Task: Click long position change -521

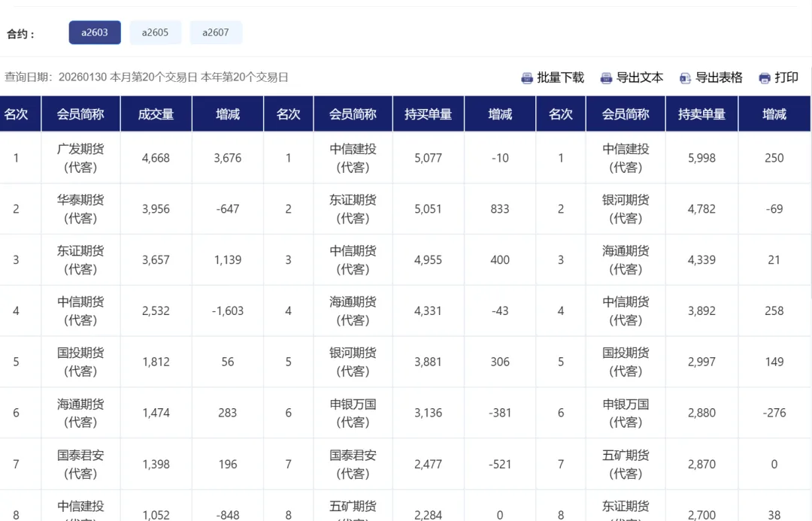Action: click(500, 464)
